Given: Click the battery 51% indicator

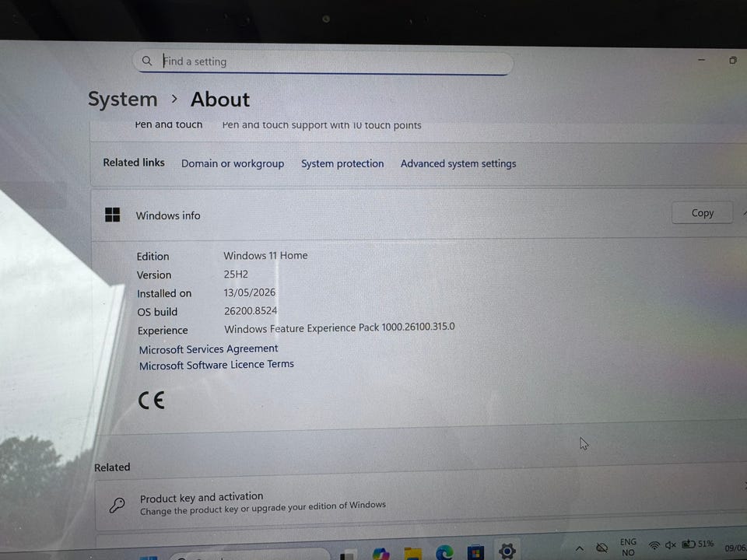Looking at the screenshot, I should [x=697, y=544].
